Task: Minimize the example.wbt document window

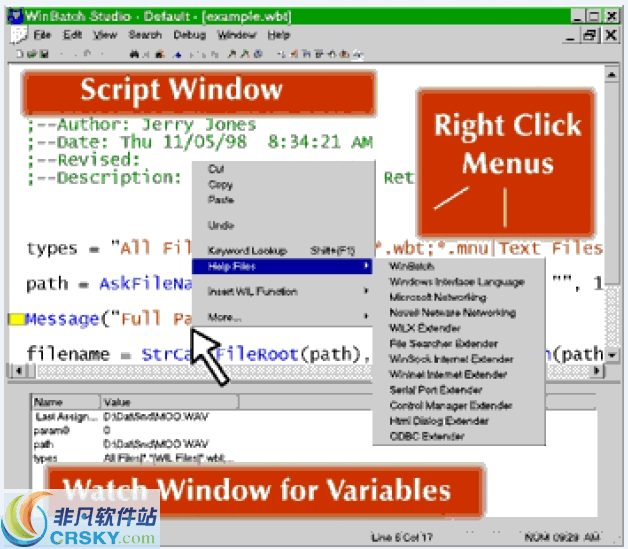Action: point(570,35)
